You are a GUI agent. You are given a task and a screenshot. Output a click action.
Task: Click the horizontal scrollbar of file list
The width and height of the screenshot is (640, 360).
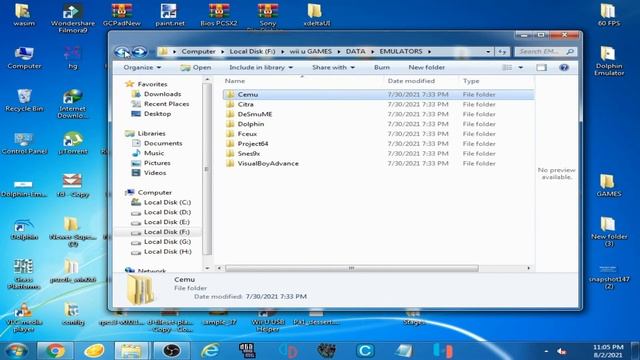(351, 268)
